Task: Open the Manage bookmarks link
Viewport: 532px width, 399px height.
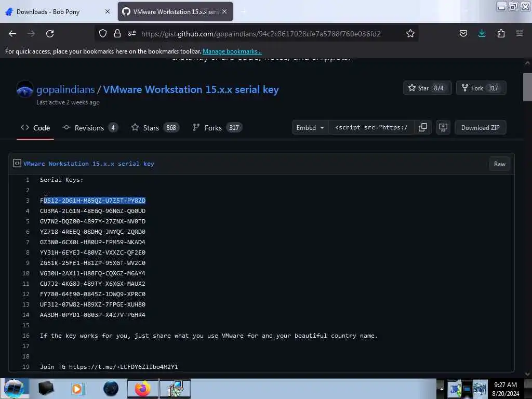Action: pyautogui.click(x=232, y=51)
